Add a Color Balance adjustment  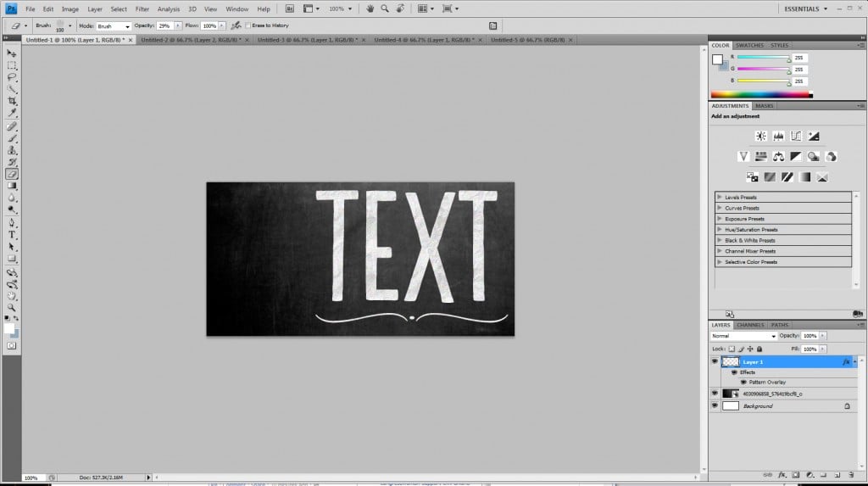pos(778,157)
